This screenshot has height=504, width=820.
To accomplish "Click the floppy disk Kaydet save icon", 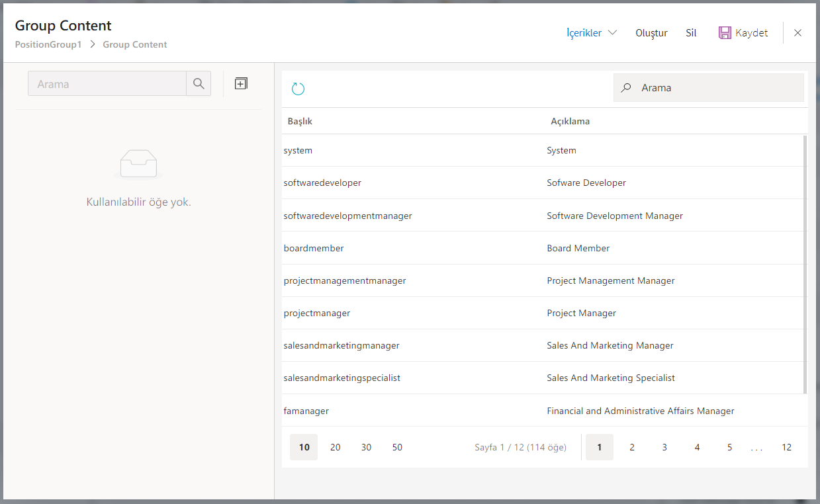I will 725,33.
